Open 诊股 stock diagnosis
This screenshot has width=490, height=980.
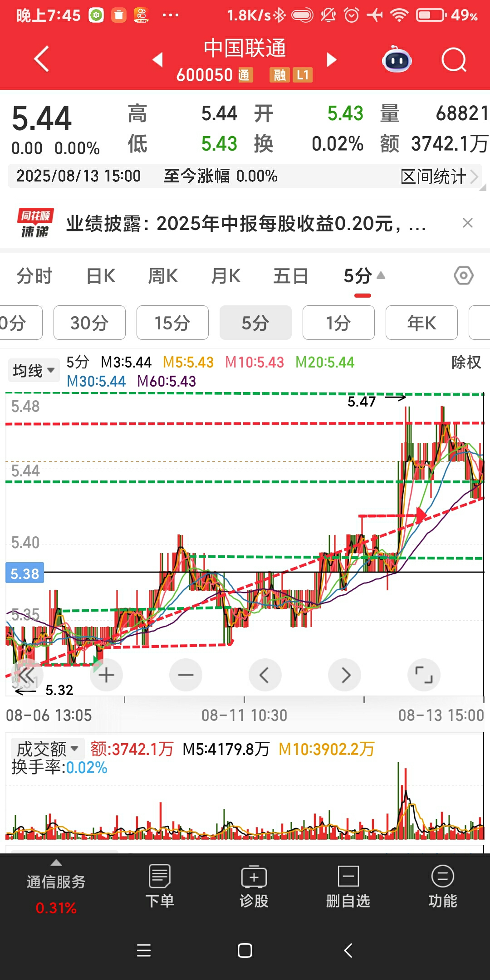254,886
